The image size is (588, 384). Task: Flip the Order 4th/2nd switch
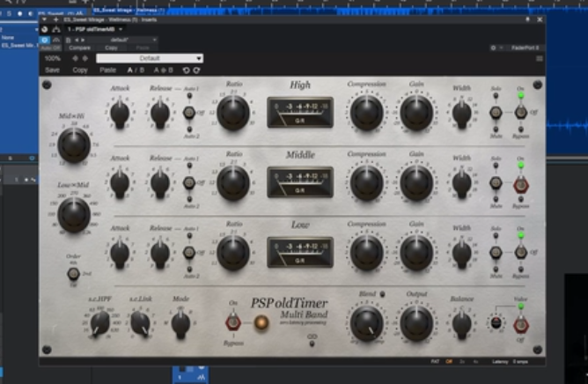tap(73, 274)
